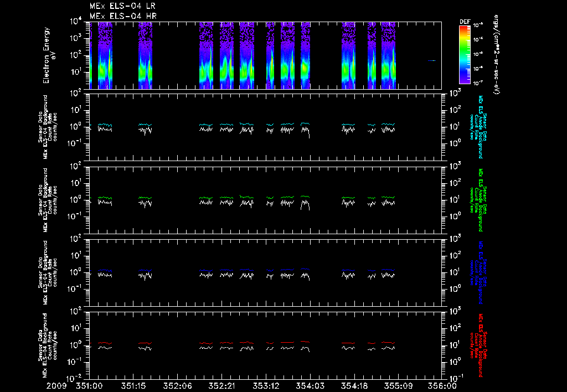Click the DEF rainbow color scale bar

point(465,54)
